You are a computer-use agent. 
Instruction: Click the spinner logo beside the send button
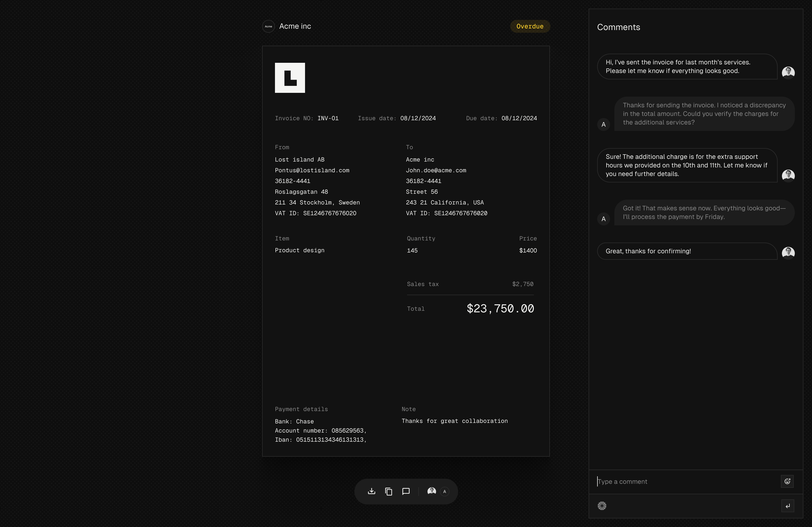(x=602, y=506)
